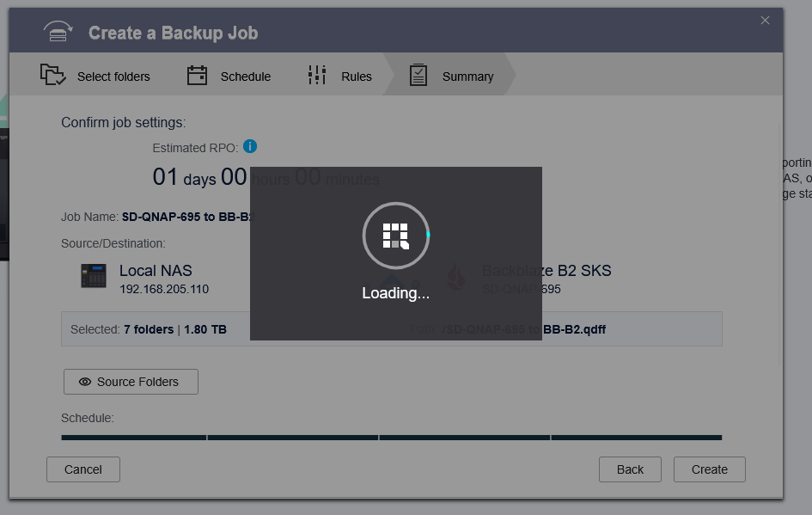This screenshot has height=515, width=812.
Task: Click the eye icon on Source Folders
Action: 83,382
